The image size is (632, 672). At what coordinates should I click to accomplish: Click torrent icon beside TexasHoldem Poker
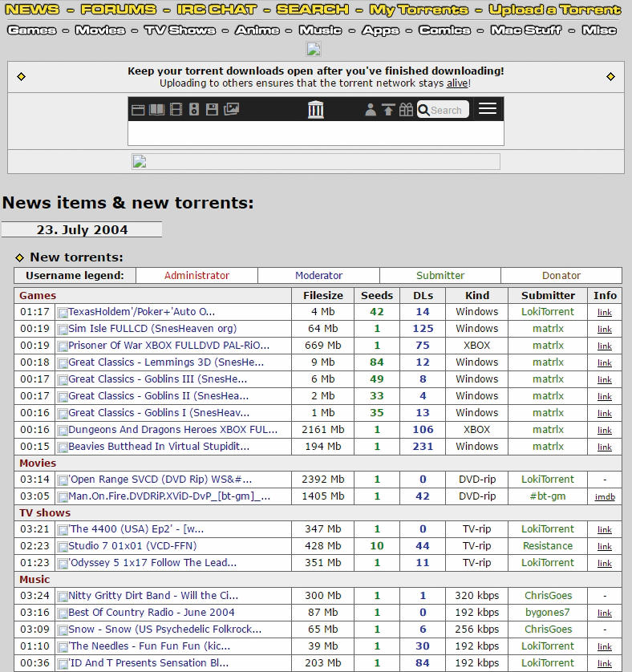pos(63,313)
